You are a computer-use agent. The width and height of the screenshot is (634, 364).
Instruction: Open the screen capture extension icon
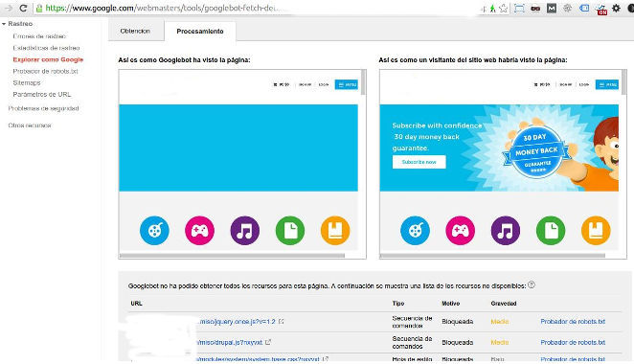point(520,8)
